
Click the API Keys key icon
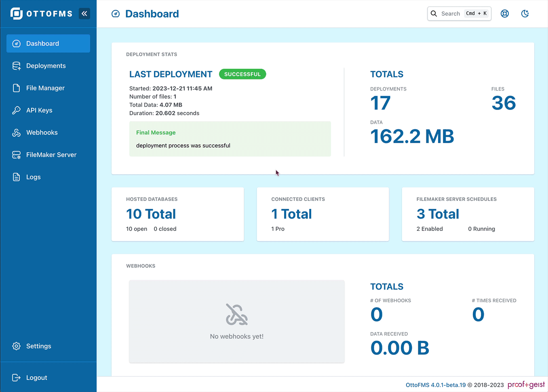tap(17, 110)
